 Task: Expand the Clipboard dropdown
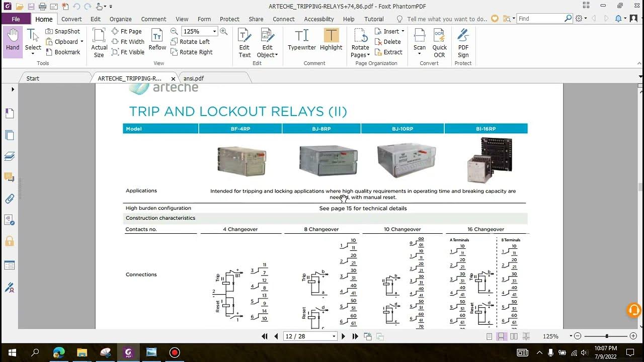[x=82, y=42]
